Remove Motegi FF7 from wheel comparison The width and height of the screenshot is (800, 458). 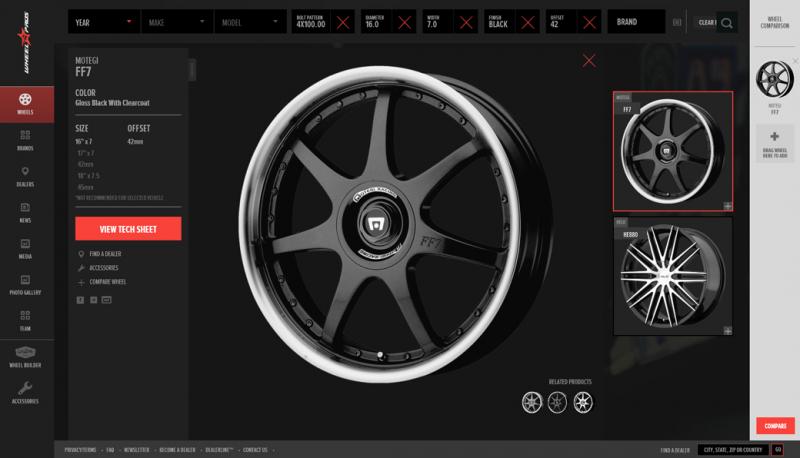795,61
